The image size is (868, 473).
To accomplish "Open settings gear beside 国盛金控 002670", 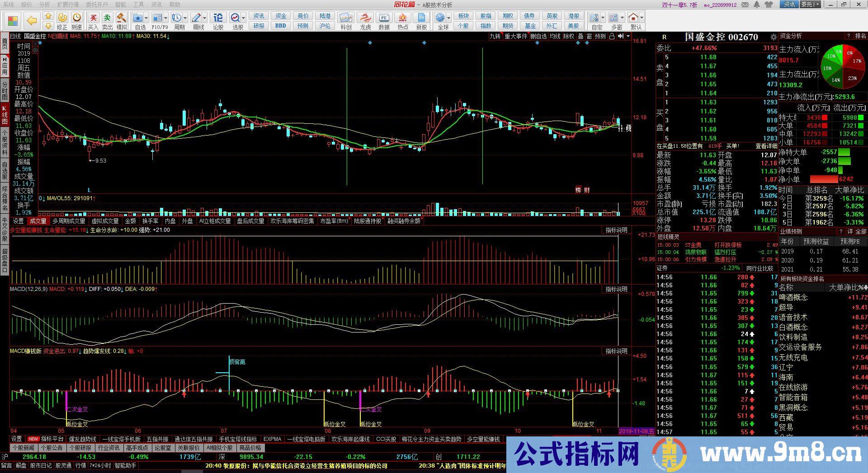I will pos(774,37).
